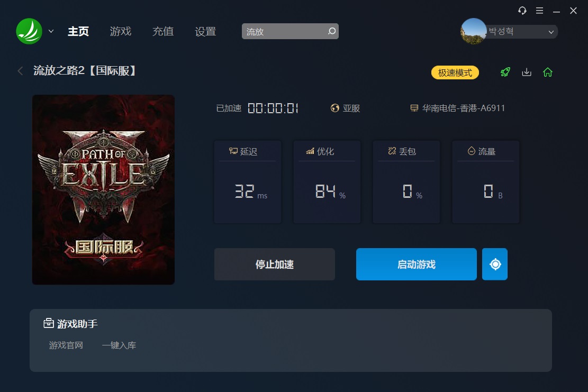588x392 pixels.
Task: Click the download icon near the title
Action: (x=527, y=72)
